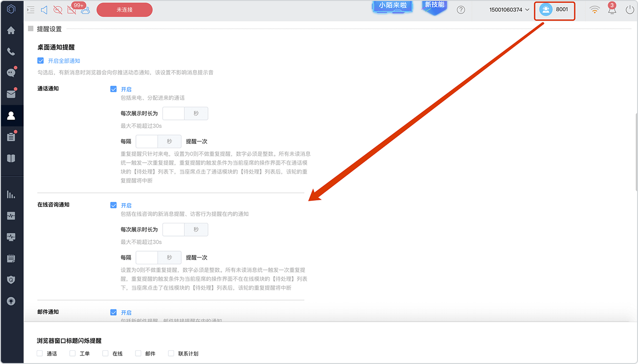This screenshot has height=364, width=638.
Task: Open the work order clipboard icon in sidebar
Action: [x=11, y=137]
